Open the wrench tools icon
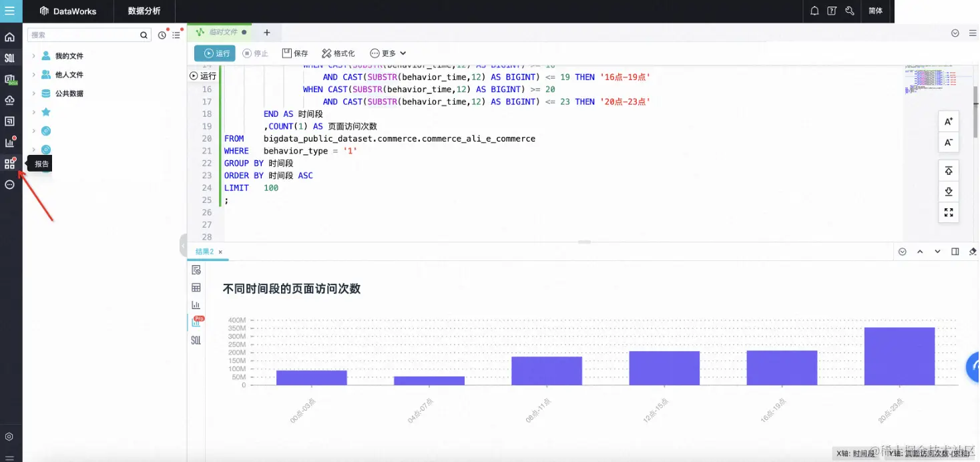The height and width of the screenshot is (462, 980). [x=849, y=11]
